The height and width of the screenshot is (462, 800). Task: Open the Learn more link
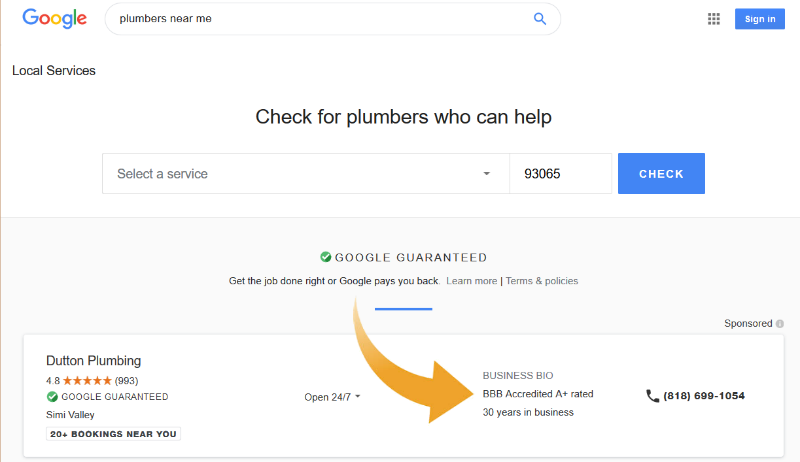tap(471, 281)
